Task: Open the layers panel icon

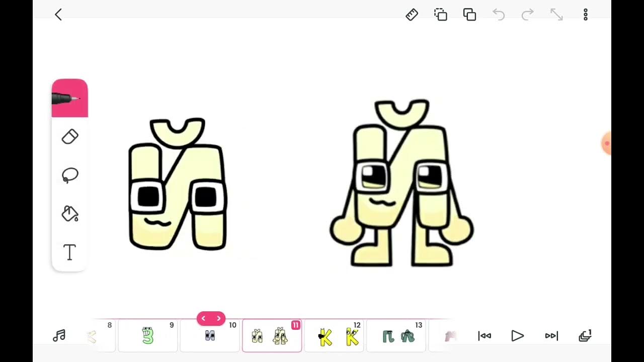Action: (x=585, y=336)
